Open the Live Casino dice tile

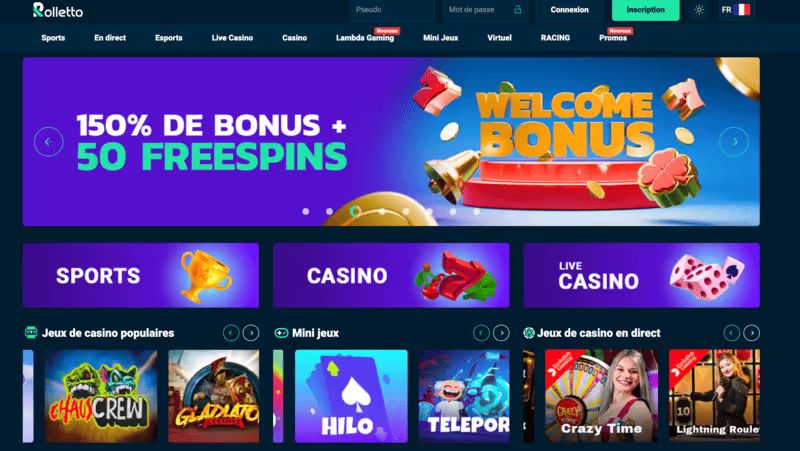[x=641, y=275]
